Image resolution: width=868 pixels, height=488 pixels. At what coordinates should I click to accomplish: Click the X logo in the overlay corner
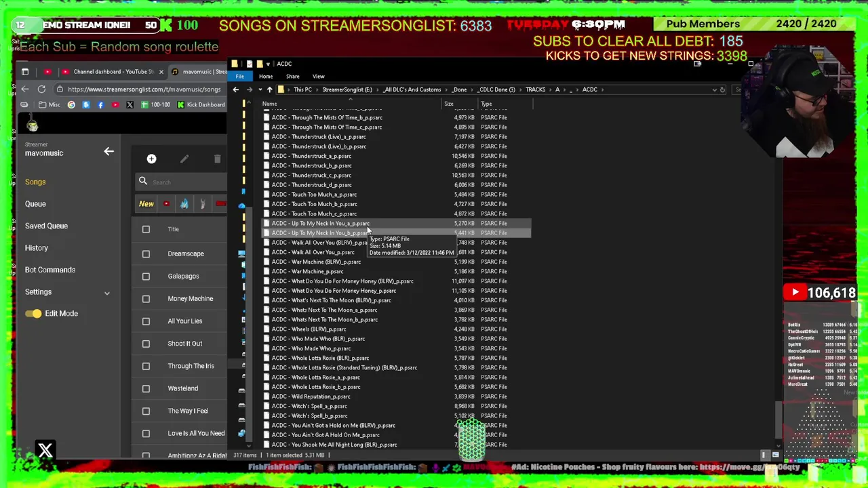pyautogui.click(x=45, y=450)
